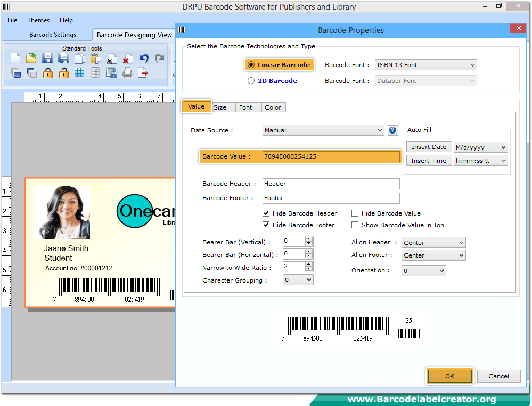
Task: Open the Character Grouping dropdown
Action: (298, 280)
